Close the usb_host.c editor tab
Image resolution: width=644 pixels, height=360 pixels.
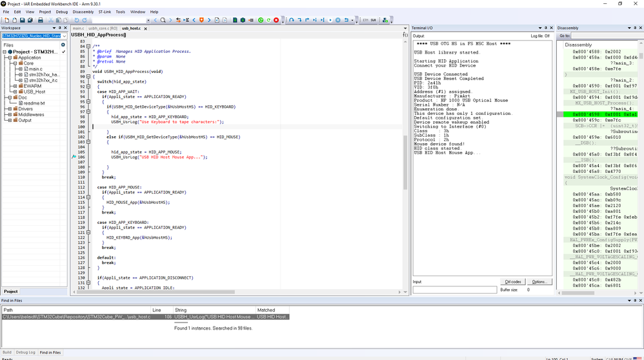145,29
